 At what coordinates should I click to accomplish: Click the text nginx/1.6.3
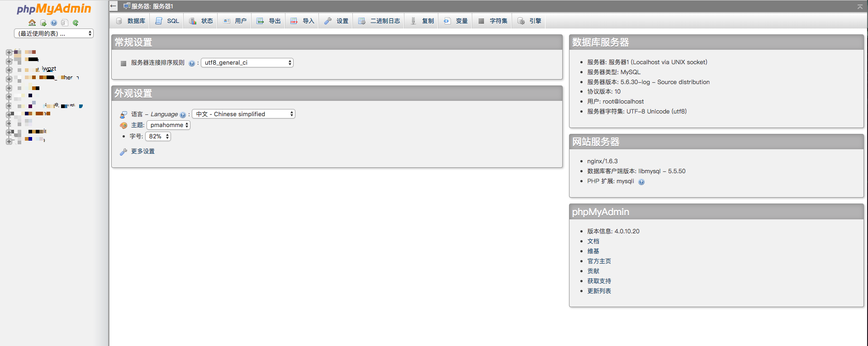point(602,161)
